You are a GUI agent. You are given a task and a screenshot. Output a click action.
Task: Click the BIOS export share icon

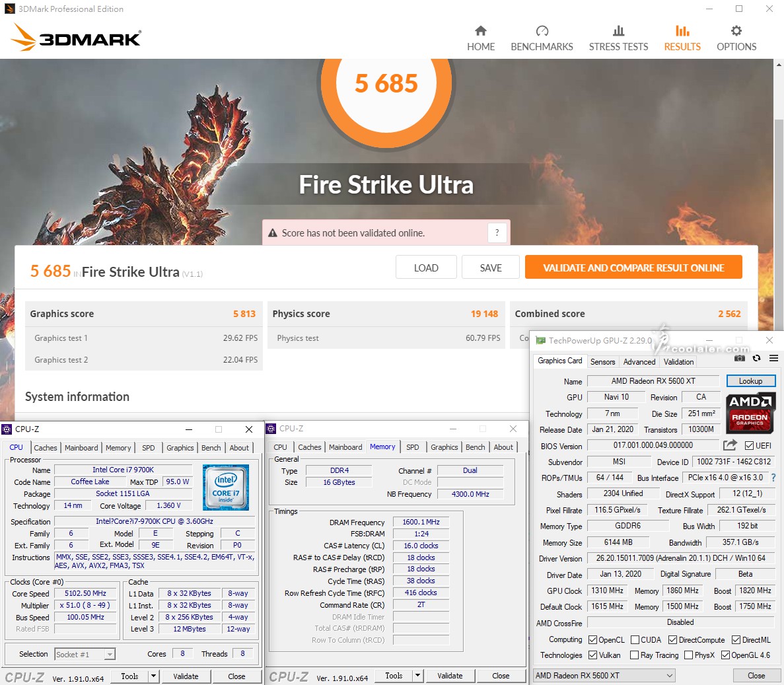pyautogui.click(x=730, y=445)
